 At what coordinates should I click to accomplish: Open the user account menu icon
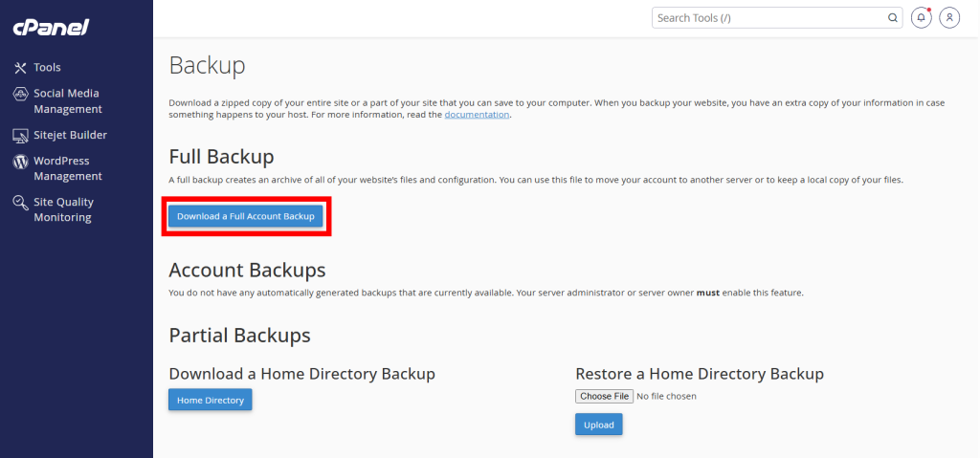[948, 17]
